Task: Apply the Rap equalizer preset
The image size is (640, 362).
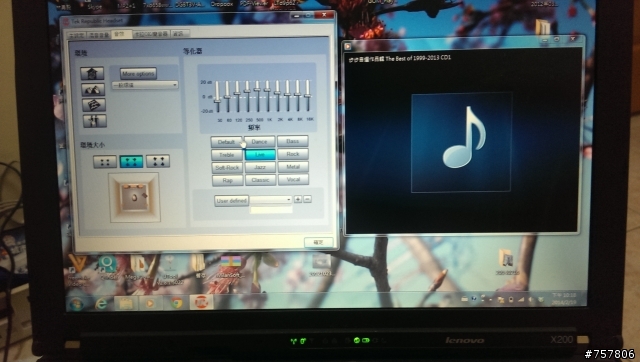Action: pyautogui.click(x=228, y=180)
